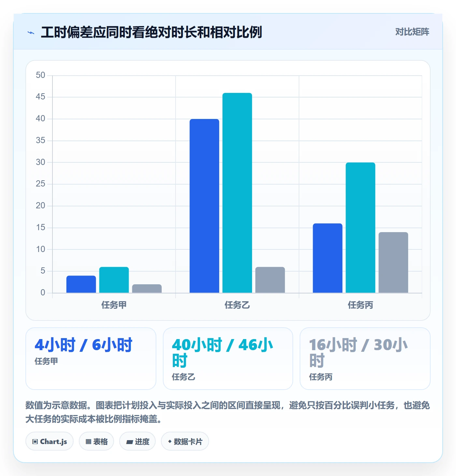Click the 50 y-axis tick label

[40, 75]
